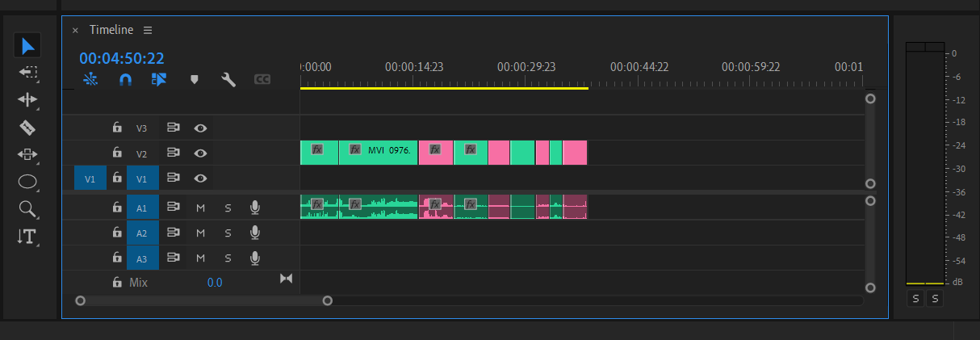The width and height of the screenshot is (980, 340).
Task: Pick the Ellipse shape tool
Action: [x=27, y=182]
